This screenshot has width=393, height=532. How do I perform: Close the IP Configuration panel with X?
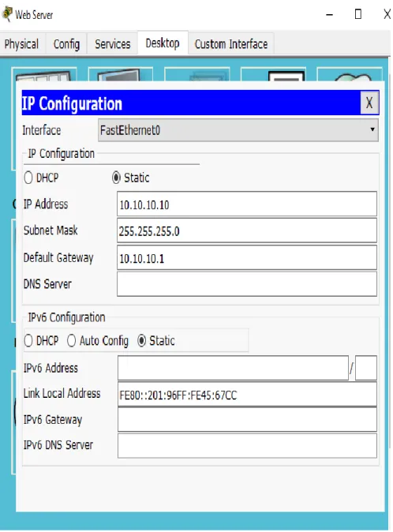pyautogui.click(x=369, y=103)
